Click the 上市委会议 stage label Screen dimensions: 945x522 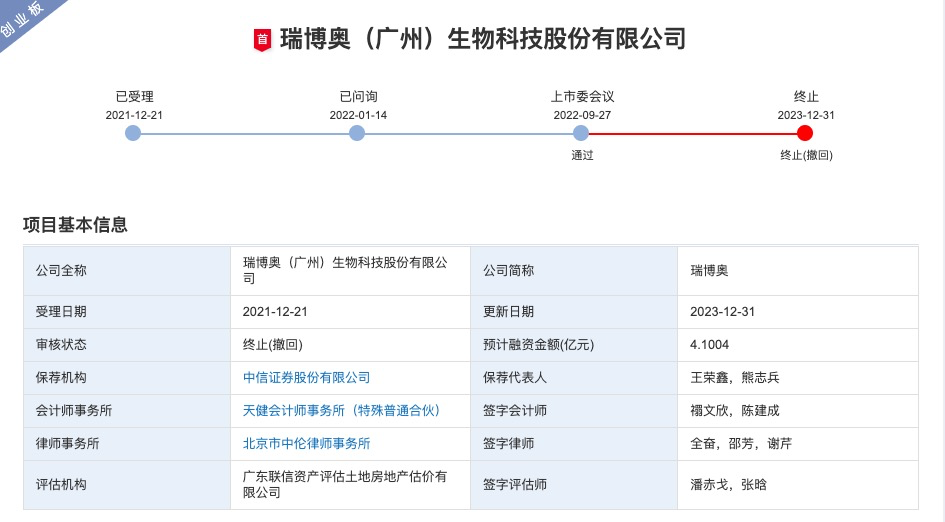coord(582,96)
